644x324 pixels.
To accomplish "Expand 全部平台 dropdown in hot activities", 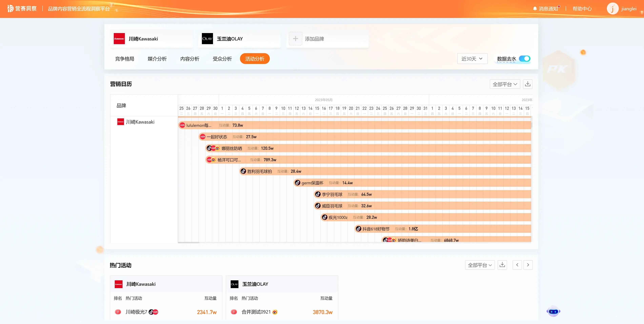I will (x=479, y=265).
